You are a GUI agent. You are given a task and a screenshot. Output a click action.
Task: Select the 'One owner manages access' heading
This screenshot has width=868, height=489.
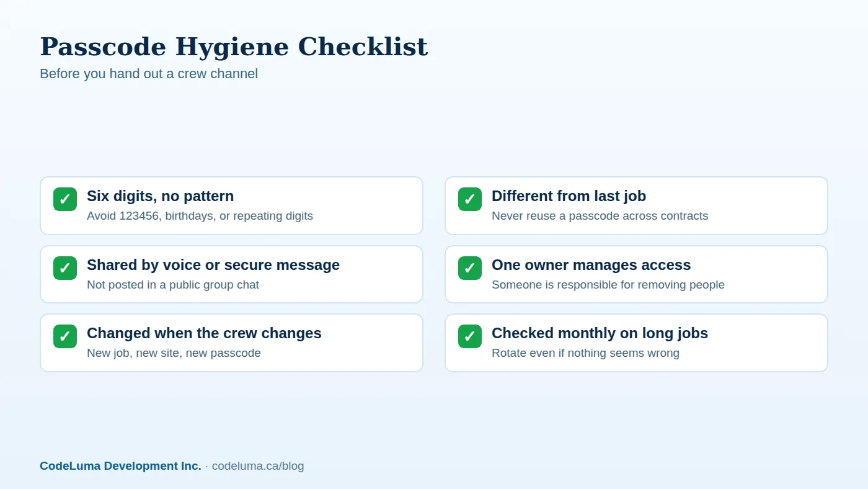click(591, 265)
